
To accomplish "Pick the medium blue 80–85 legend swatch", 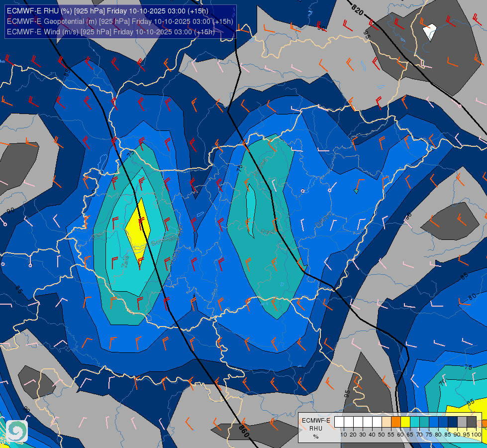I will coord(443,422).
